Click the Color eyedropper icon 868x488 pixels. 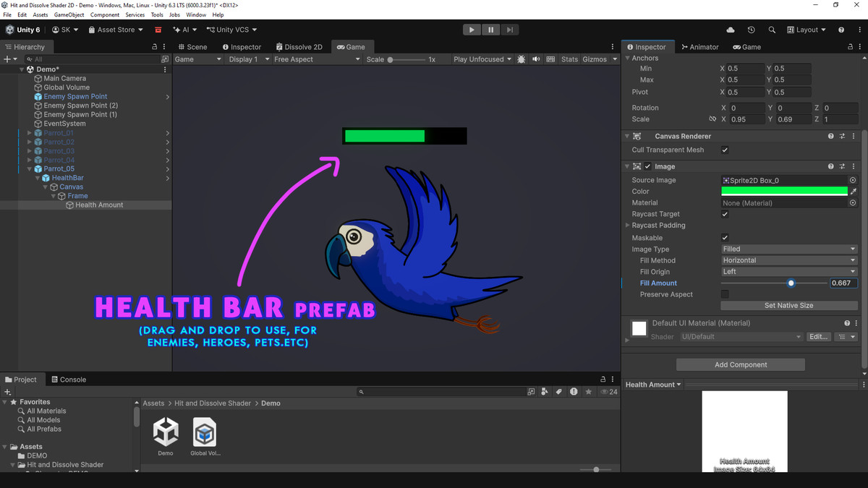tap(854, 192)
